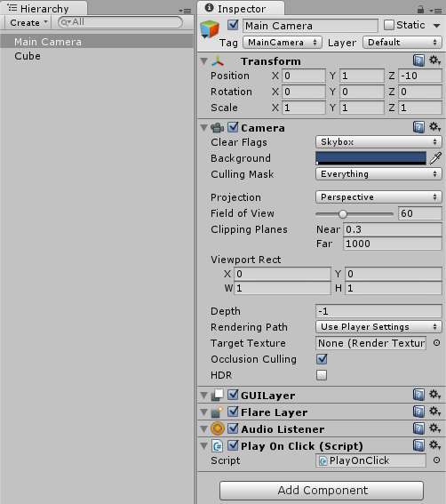This screenshot has height=504, width=446.
Task: Collapse the Audio Listener foldout triangle
Action: (203, 428)
